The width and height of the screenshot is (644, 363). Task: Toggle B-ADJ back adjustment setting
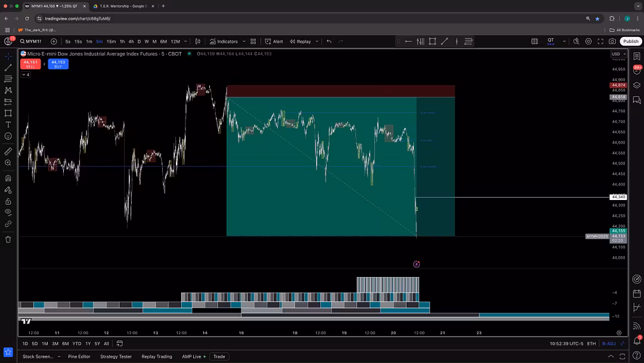tap(608, 344)
